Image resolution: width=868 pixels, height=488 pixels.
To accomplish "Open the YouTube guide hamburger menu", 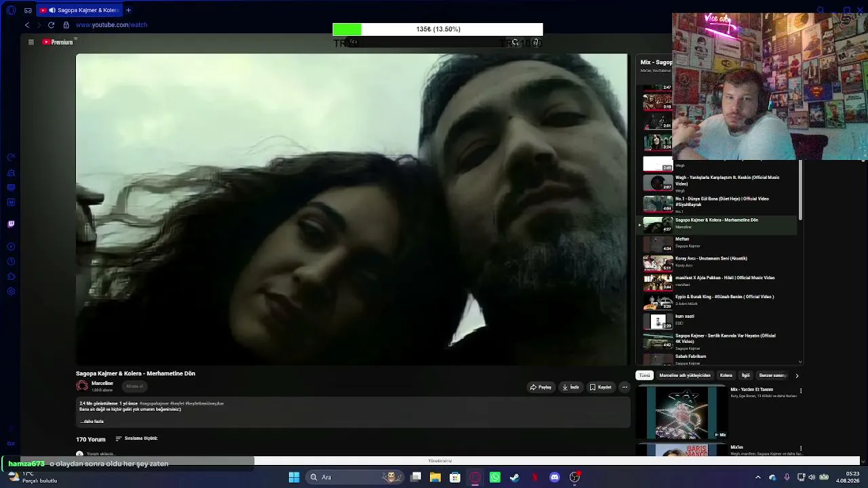I will [31, 42].
